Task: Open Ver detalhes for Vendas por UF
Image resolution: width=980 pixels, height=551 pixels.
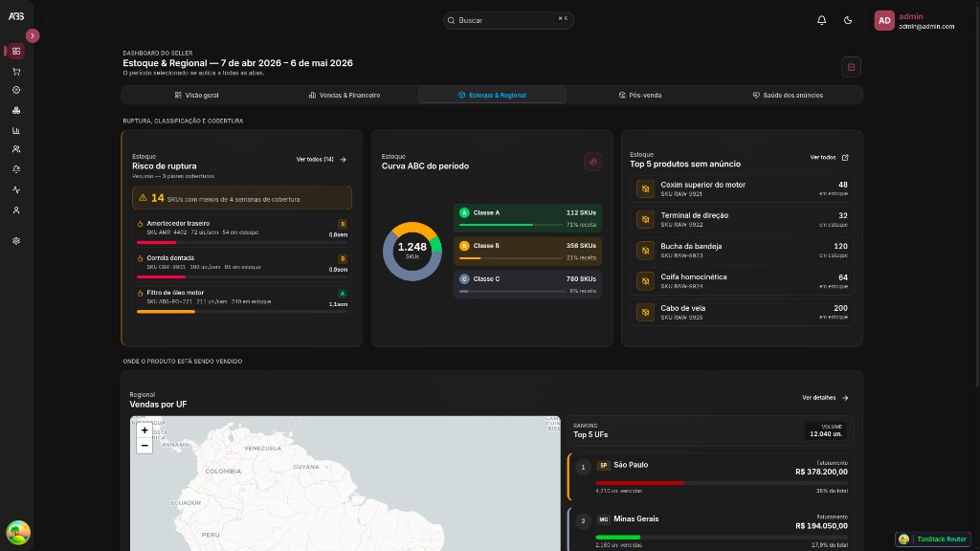Action: coord(825,397)
